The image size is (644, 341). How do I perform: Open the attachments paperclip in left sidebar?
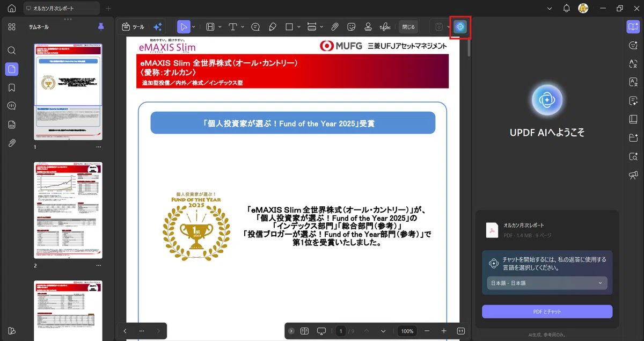(12, 143)
